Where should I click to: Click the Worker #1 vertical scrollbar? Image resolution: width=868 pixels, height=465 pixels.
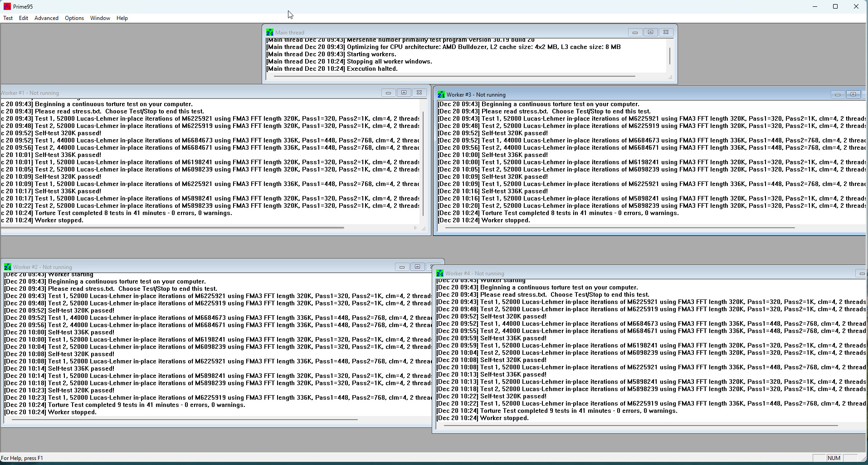(x=423, y=163)
